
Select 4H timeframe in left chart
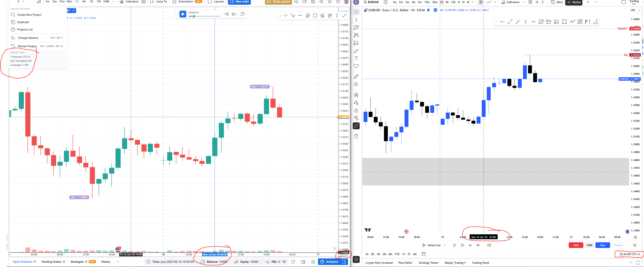84,1
